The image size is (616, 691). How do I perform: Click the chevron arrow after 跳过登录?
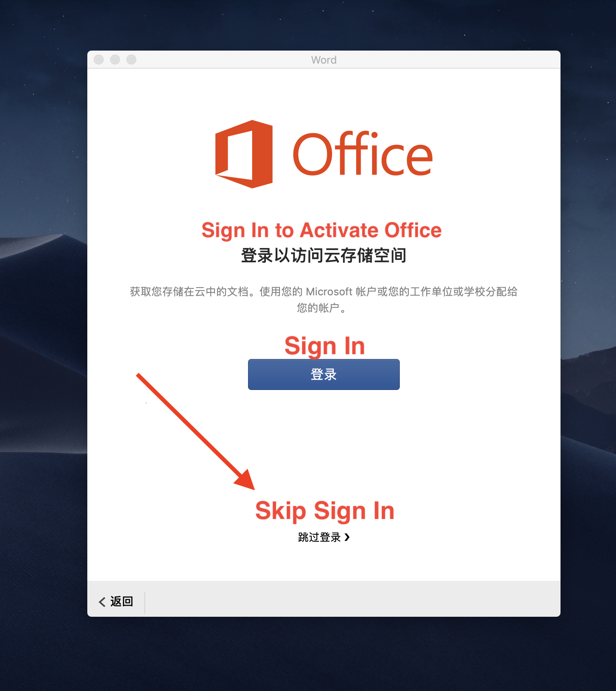click(347, 537)
